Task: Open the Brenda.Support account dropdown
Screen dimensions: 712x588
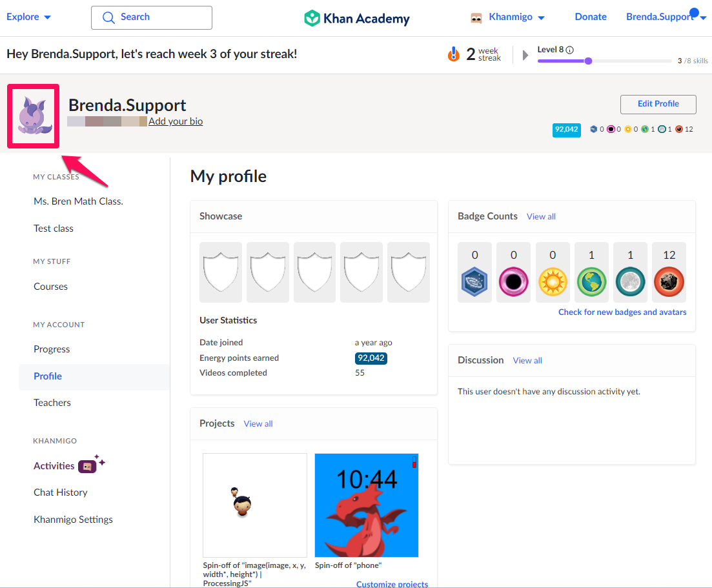Action: pyautogui.click(x=666, y=17)
